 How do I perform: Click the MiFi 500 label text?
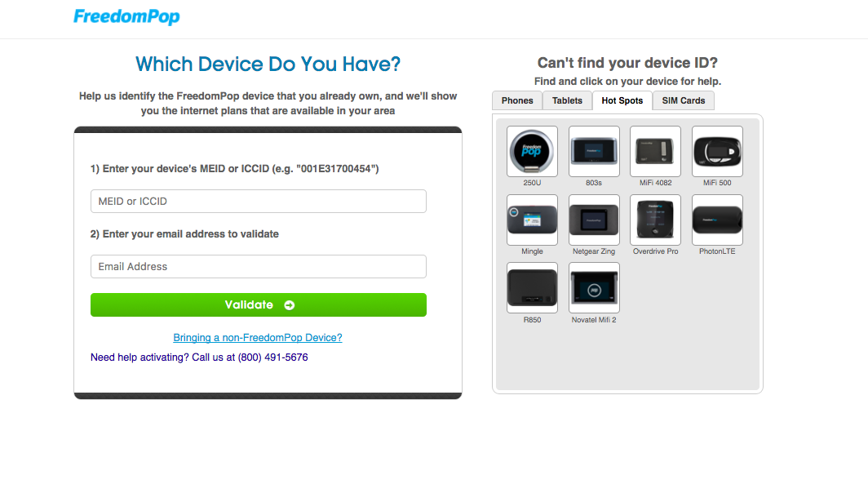tap(717, 183)
